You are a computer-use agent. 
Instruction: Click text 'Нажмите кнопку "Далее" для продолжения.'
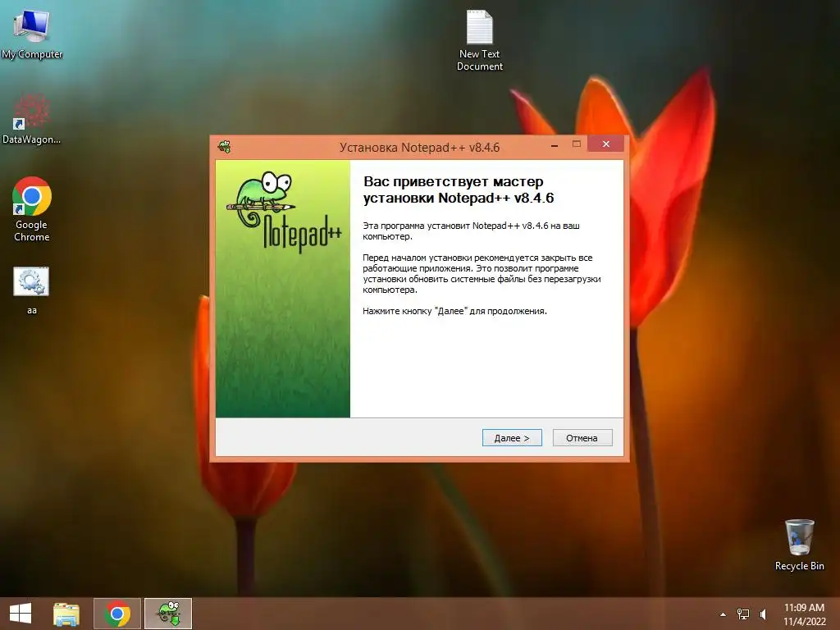[454, 311]
